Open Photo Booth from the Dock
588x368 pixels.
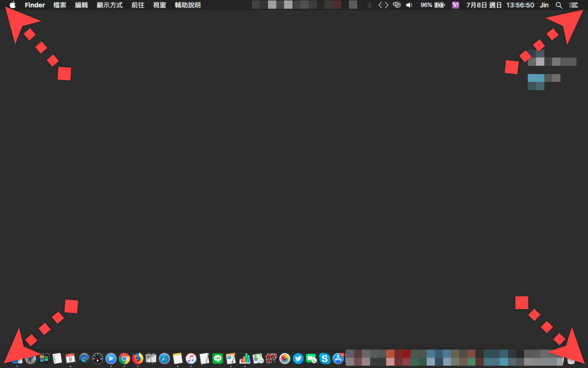coord(271,359)
